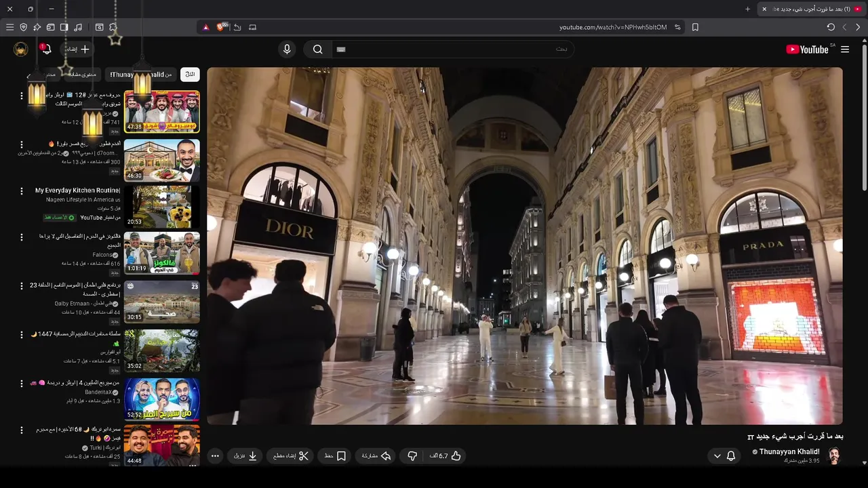Open the browser VPN shield icon
This screenshot has height=488, width=868.
coord(23,27)
